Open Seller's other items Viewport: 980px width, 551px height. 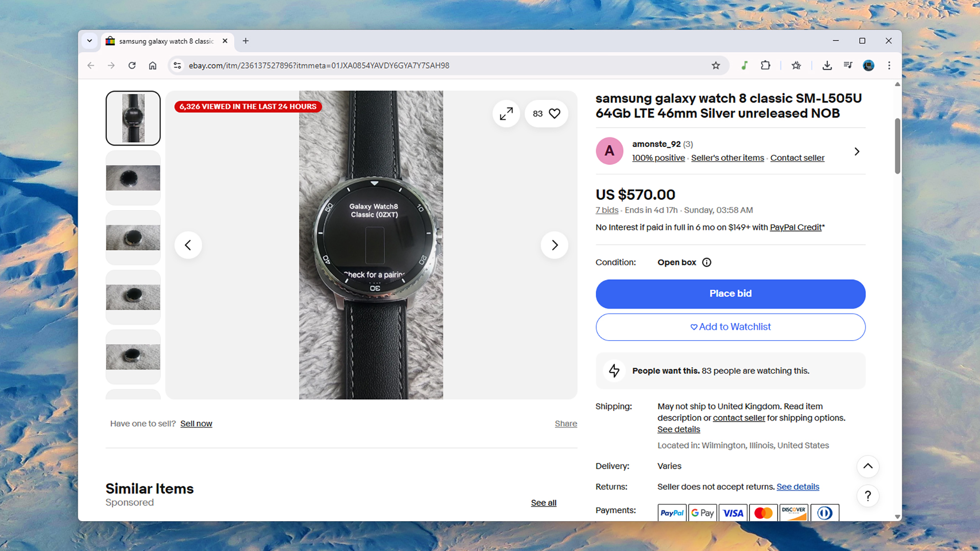[x=728, y=158]
